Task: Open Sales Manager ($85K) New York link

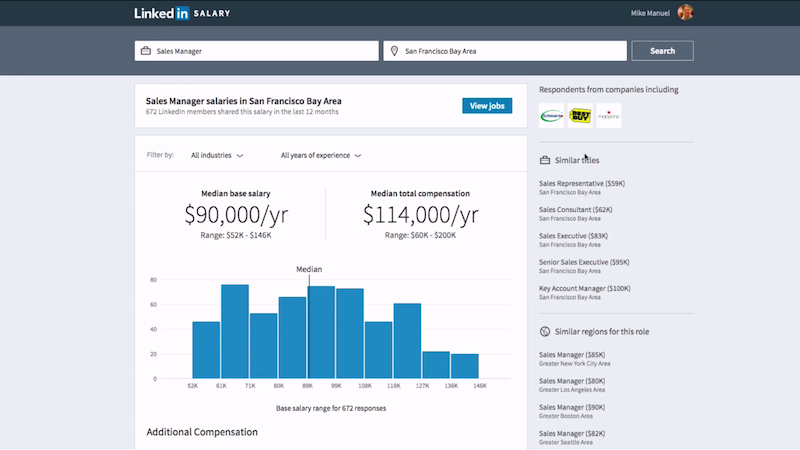Action: (572, 355)
